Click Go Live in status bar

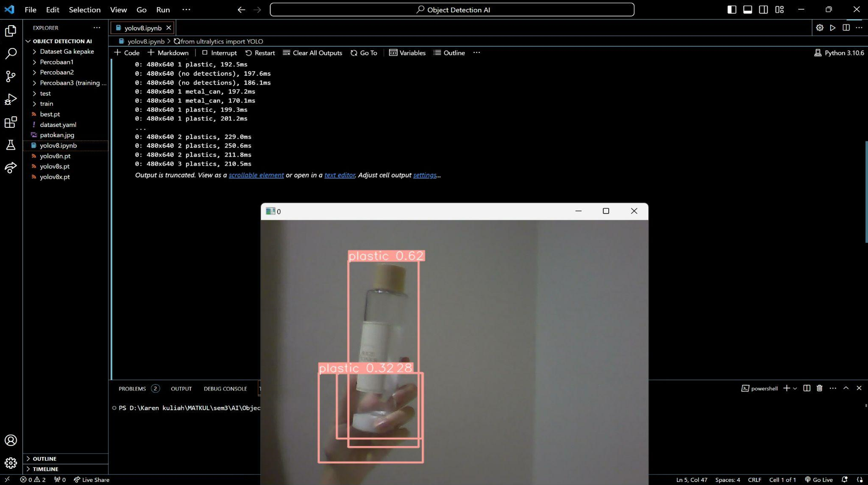[x=819, y=480]
